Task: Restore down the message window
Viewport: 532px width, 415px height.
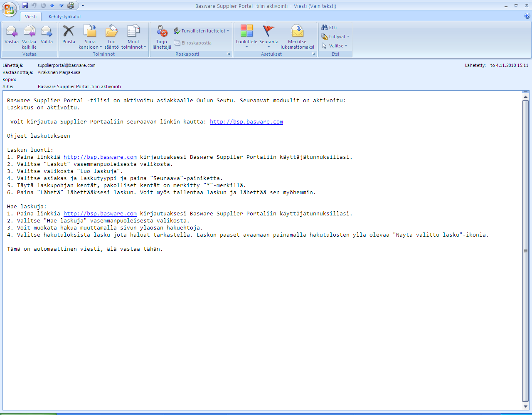Action: [517, 5]
